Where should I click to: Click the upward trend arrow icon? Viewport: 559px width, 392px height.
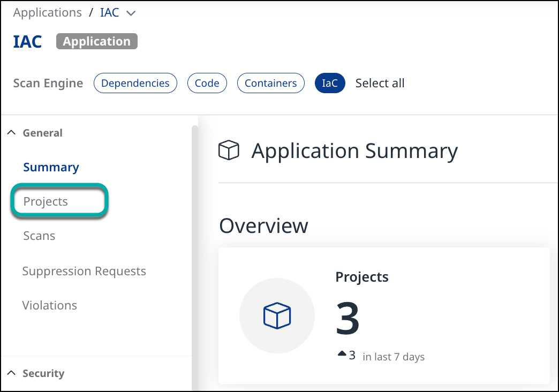point(342,354)
